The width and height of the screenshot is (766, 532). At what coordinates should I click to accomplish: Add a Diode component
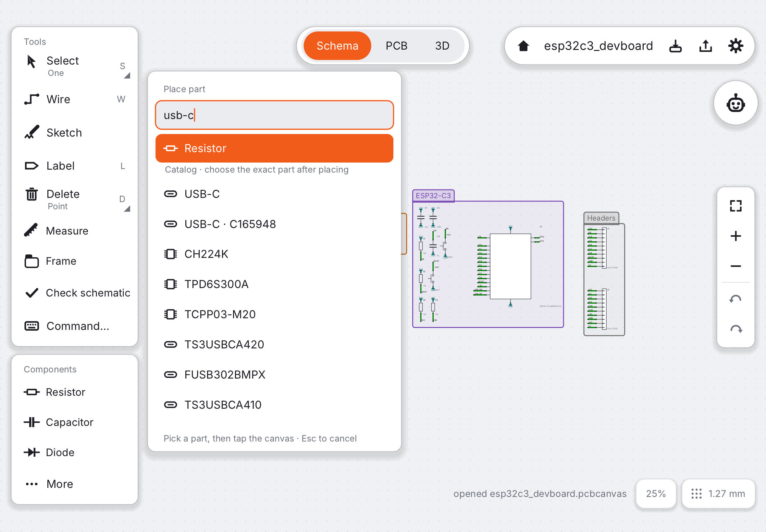75,452
